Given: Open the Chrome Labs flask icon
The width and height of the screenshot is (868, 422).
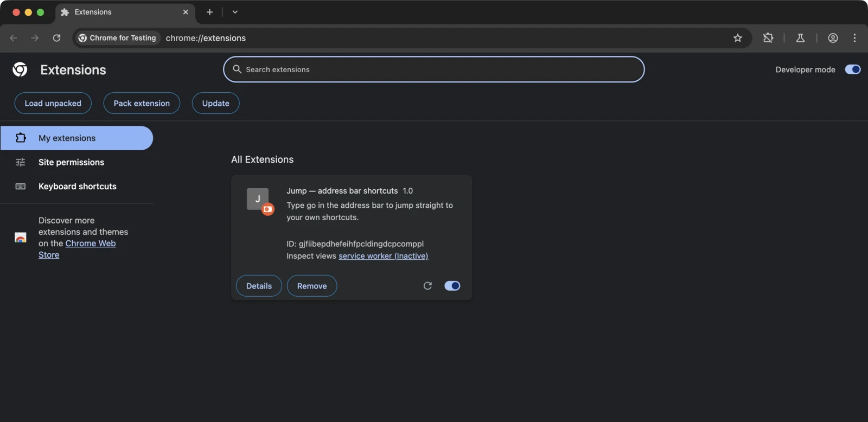Looking at the screenshot, I should tap(800, 38).
